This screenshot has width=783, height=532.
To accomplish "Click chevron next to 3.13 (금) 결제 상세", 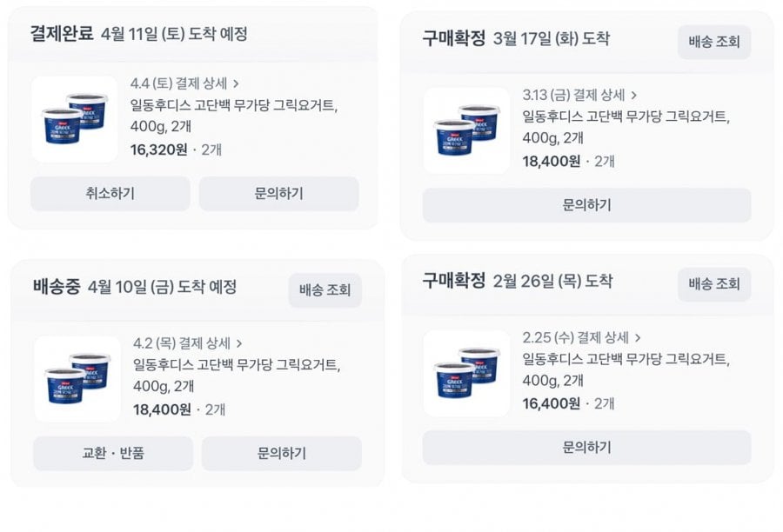I will click(x=633, y=95).
